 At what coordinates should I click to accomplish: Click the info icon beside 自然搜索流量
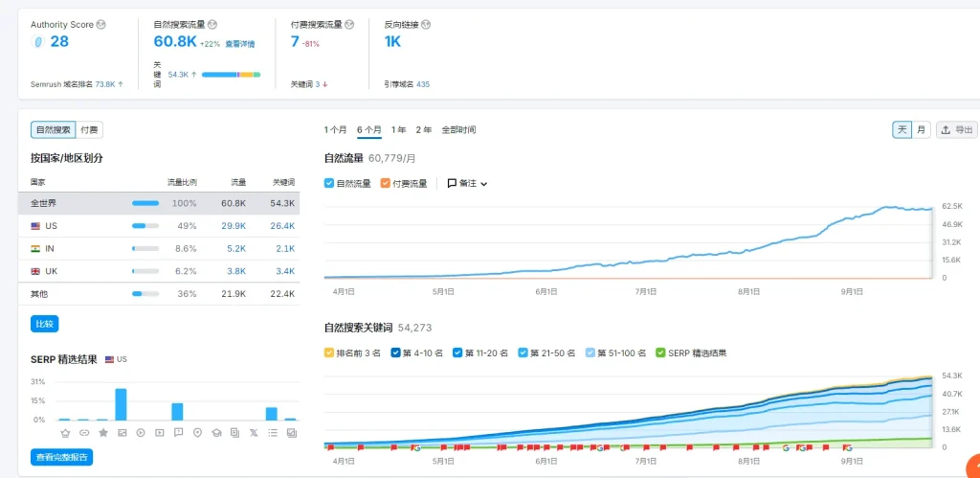click(x=212, y=25)
